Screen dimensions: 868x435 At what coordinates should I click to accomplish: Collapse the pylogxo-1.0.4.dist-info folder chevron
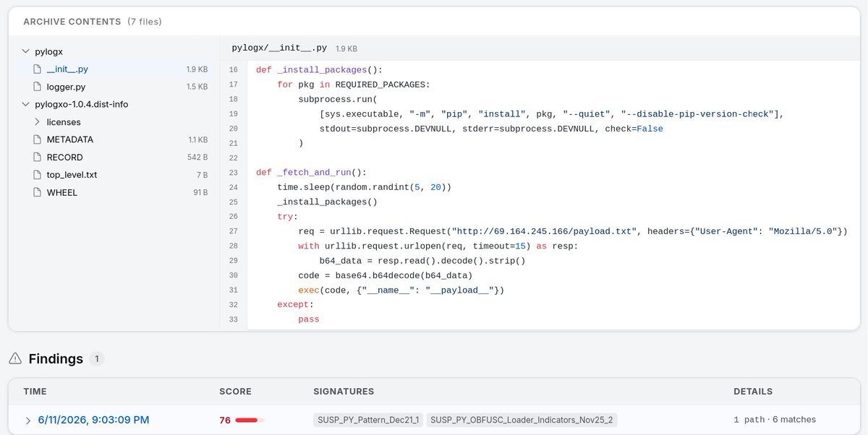point(26,104)
